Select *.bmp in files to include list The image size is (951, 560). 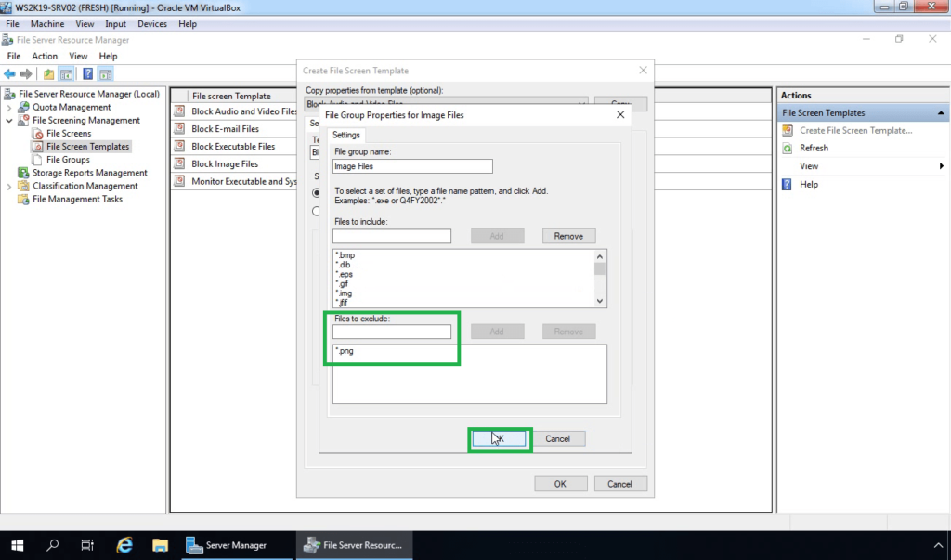tap(345, 255)
